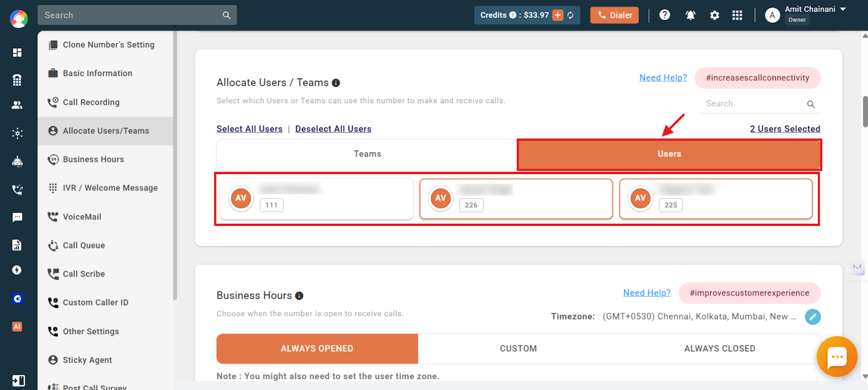
Task: Click Need Help? link in Allocate Users section
Action: (x=663, y=78)
